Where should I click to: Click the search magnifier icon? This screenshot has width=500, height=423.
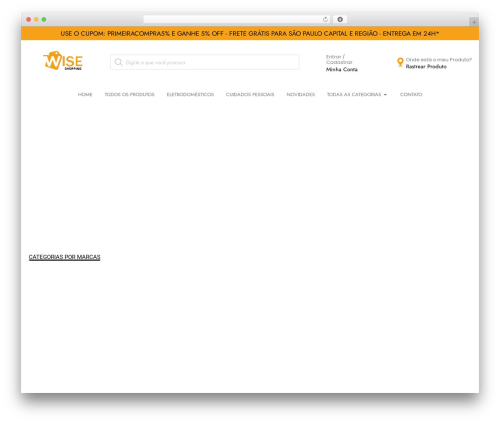(x=118, y=62)
